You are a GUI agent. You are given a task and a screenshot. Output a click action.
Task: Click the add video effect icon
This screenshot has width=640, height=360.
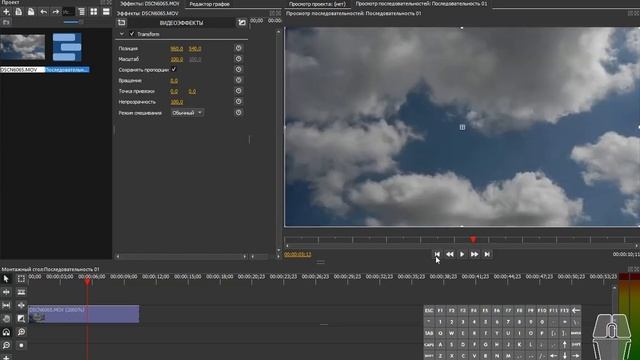pyautogui.click(x=122, y=23)
